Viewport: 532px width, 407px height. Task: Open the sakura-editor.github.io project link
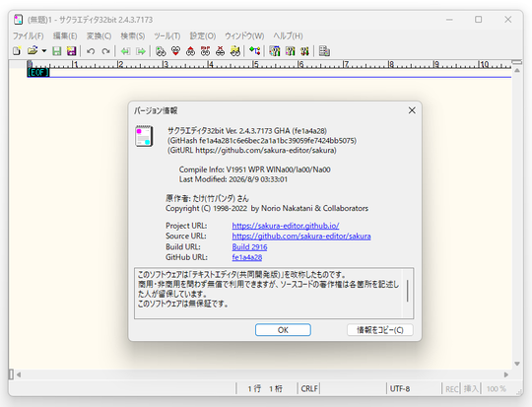coord(286,226)
